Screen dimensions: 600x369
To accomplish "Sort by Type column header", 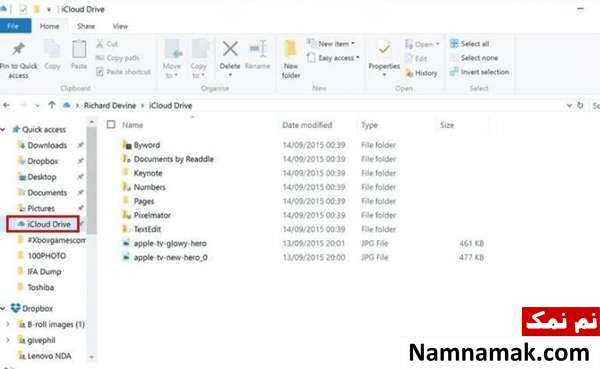I will tap(369, 125).
